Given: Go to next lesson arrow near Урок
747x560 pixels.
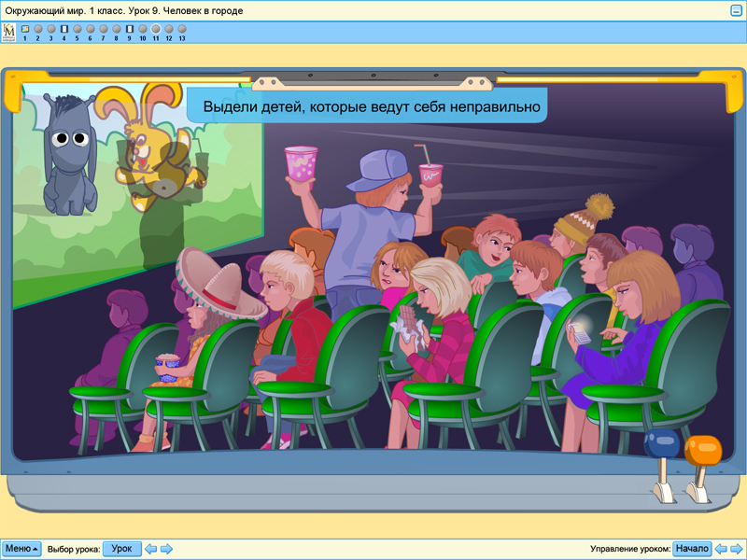Looking at the screenshot, I should 166,549.
